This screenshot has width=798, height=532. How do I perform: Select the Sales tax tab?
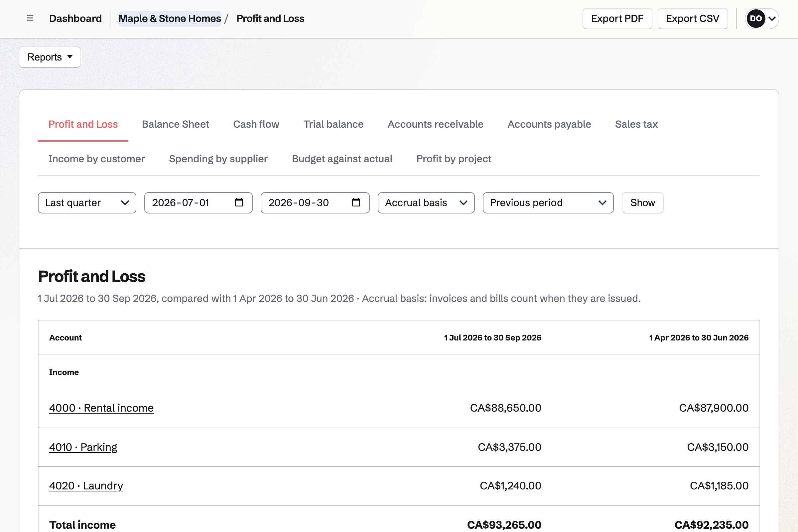click(x=636, y=124)
